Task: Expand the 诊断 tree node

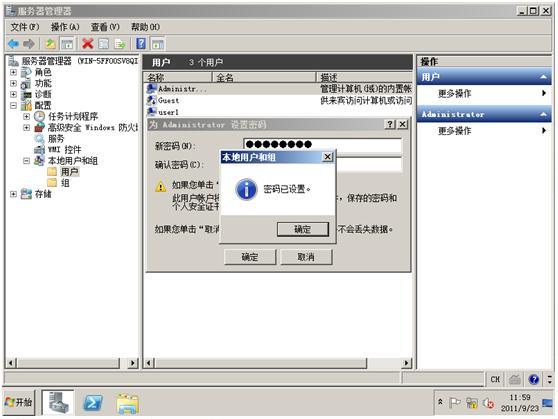Action: click(x=13, y=94)
